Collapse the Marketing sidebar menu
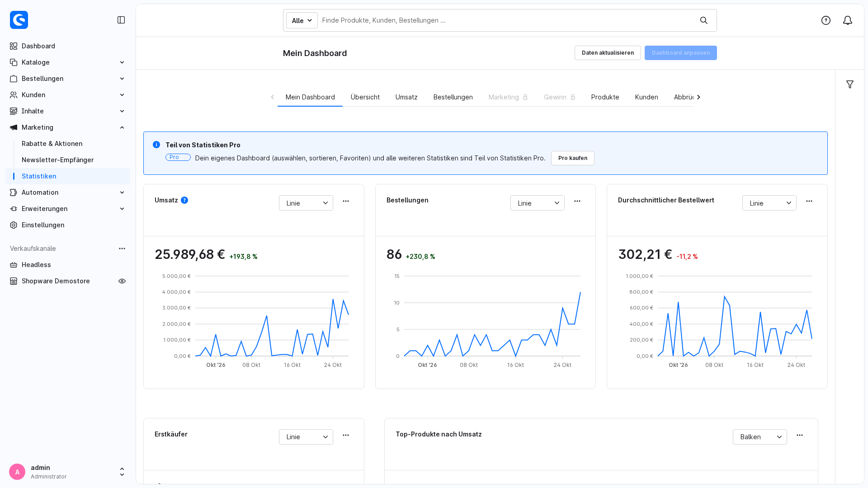This screenshot has width=868, height=488. pos(68,127)
